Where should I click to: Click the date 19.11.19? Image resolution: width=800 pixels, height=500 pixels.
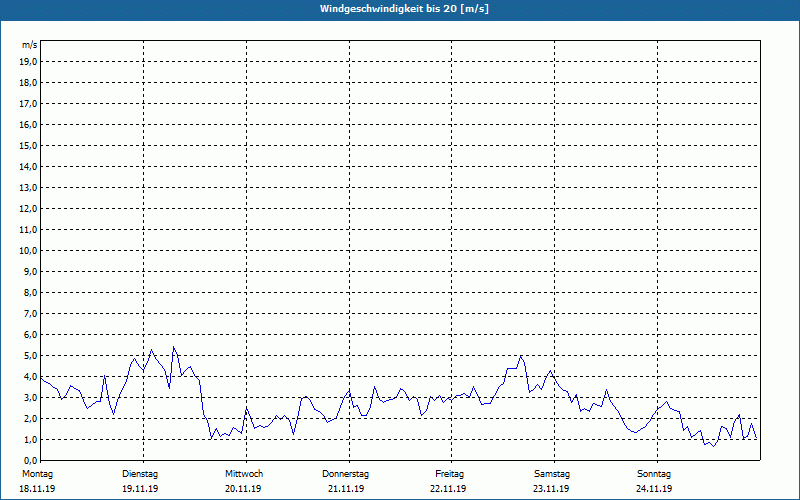140,489
